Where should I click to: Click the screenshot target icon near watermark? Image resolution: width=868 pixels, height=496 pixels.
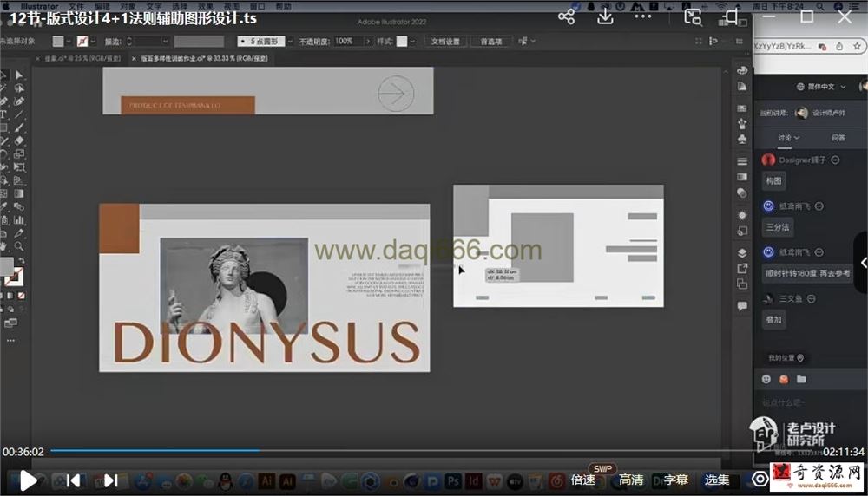(760, 479)
